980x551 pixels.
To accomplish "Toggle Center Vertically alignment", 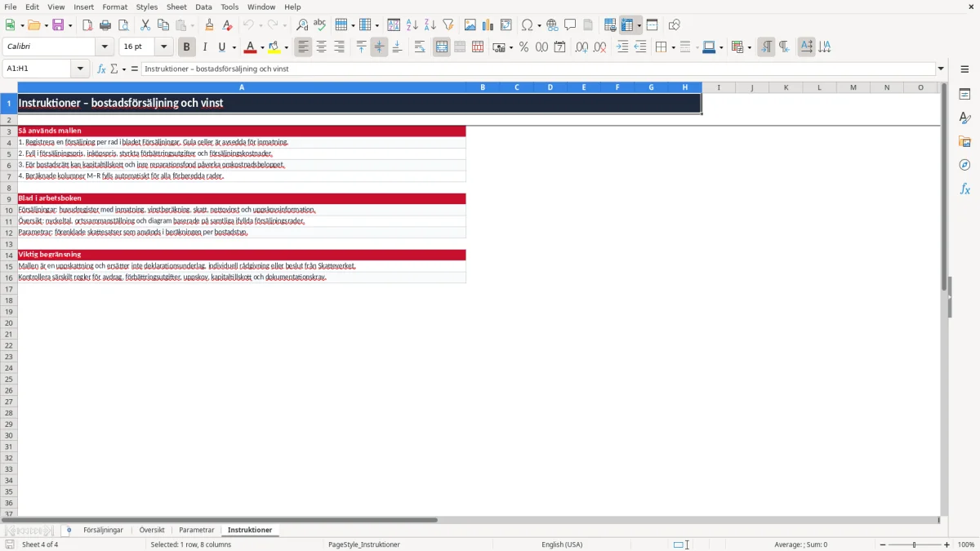I will tap(379, 47).
